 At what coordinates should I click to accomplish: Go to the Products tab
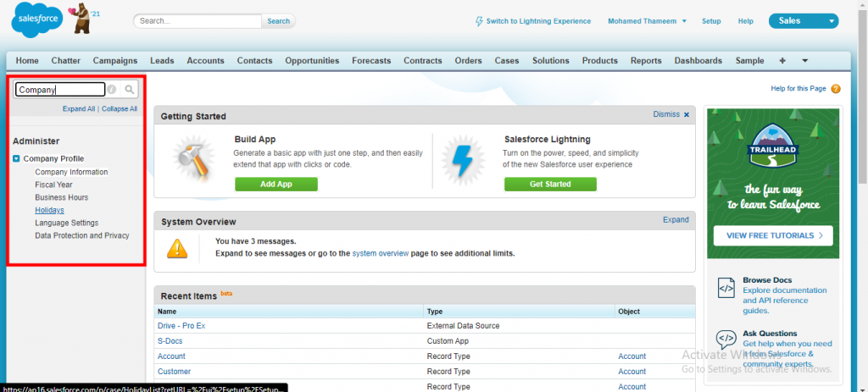click(600, 61)
